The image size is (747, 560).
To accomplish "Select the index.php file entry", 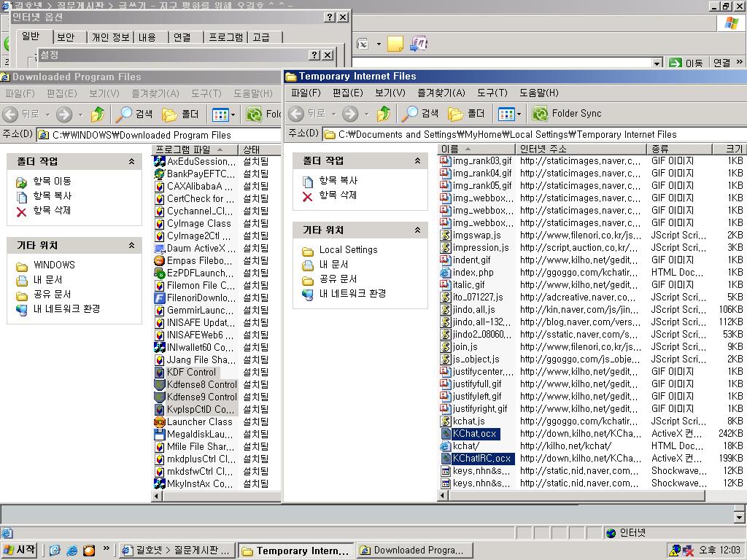I will point(473,273).
